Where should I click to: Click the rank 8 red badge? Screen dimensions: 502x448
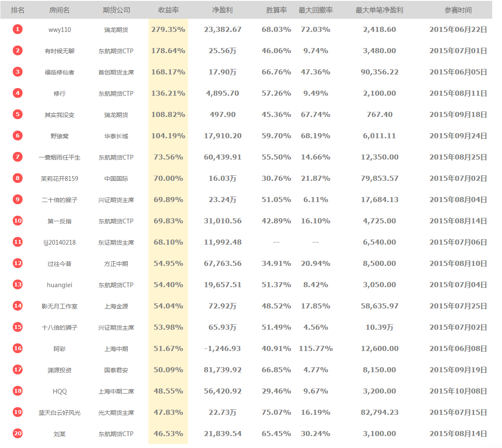point(17,178)
